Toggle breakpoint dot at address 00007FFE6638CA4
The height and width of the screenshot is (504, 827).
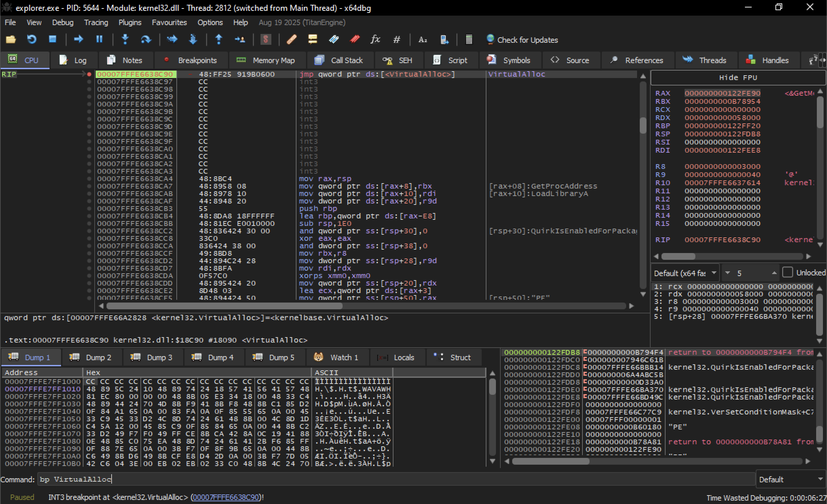click(x=89, y=179)
